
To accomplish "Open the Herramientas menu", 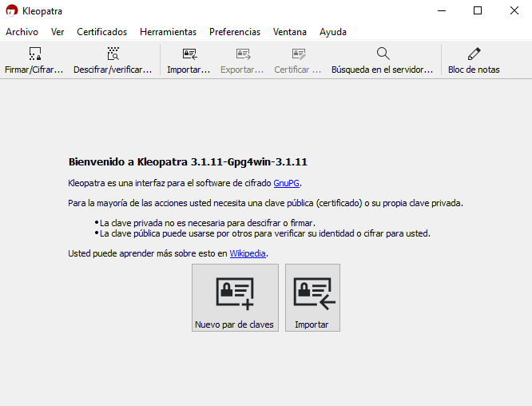I will 168,32.
